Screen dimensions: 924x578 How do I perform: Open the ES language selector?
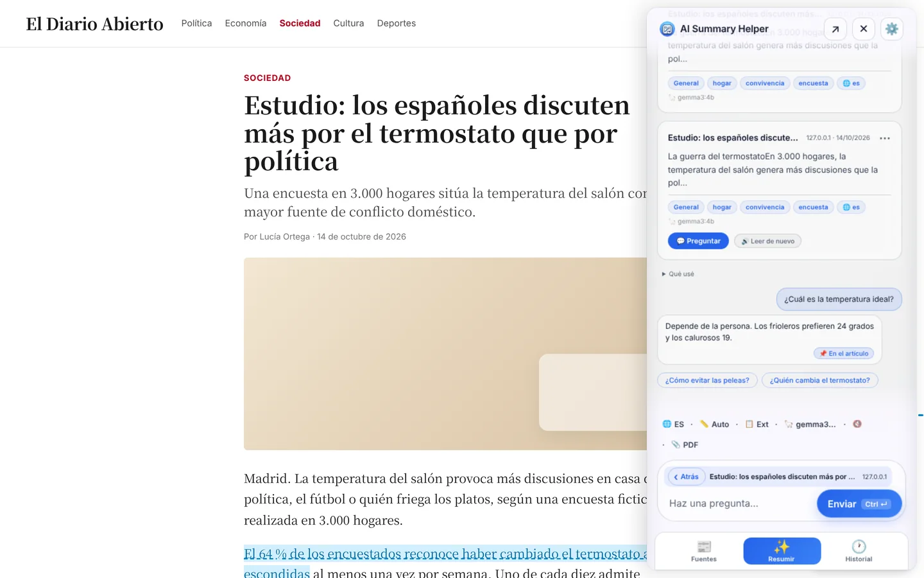click(x=673, y=424)
